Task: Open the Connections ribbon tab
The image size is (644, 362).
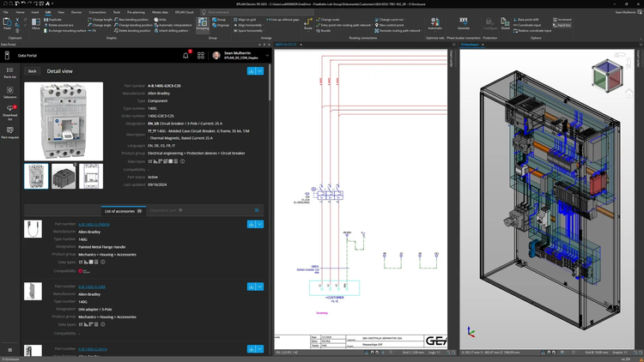Action: point(98,13)
